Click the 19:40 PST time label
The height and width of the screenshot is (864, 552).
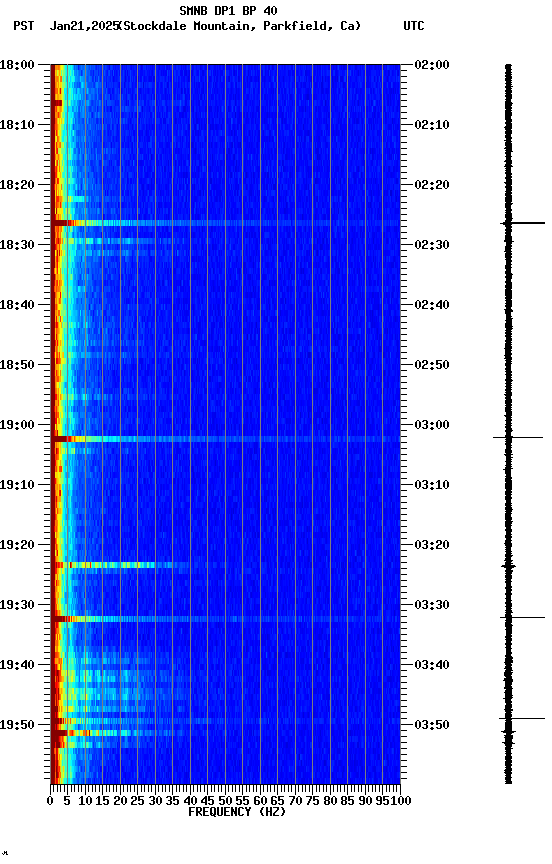pos(17,665)
